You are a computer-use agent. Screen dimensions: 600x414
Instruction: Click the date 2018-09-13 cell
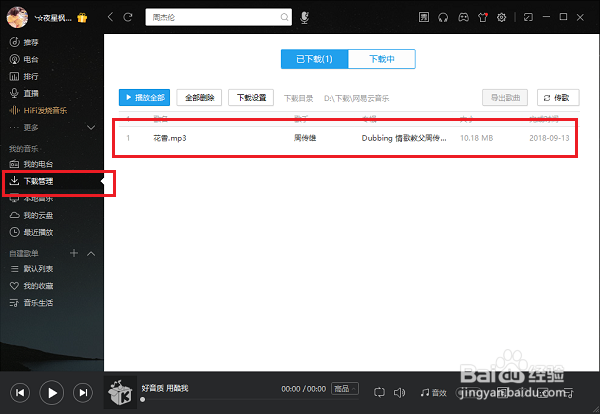[x=549, y=138]
